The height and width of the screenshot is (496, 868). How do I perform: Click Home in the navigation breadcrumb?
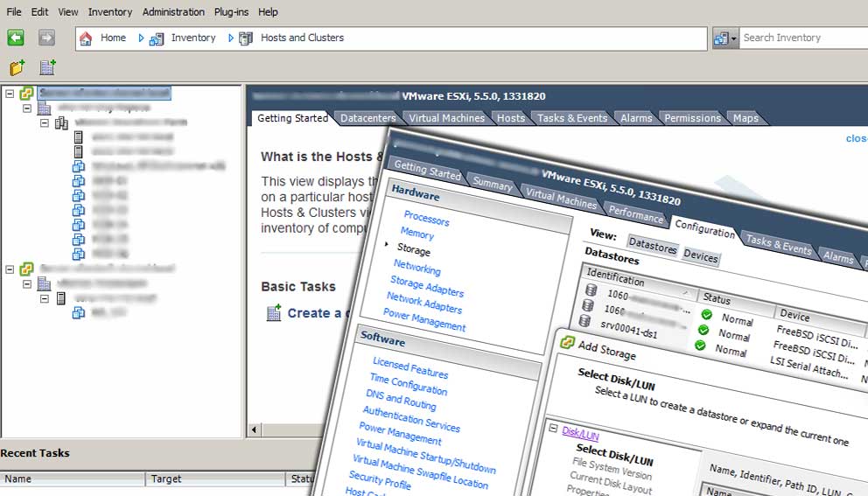[x=113, y=38]
